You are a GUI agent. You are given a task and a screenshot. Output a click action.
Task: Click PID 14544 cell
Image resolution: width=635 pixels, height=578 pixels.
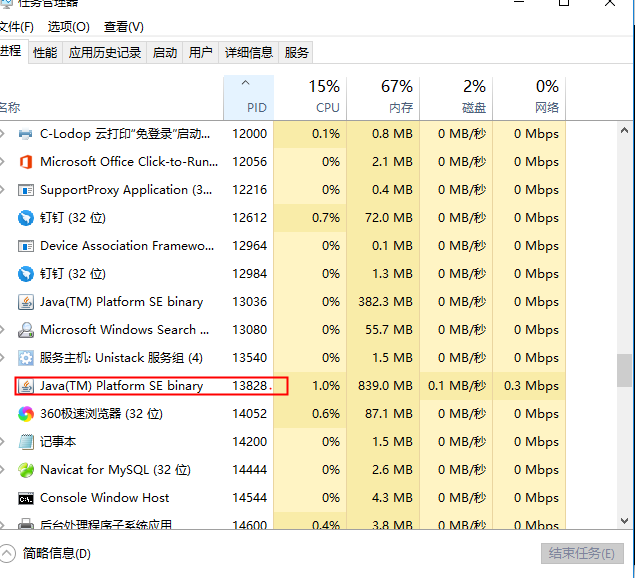[249, 498]
